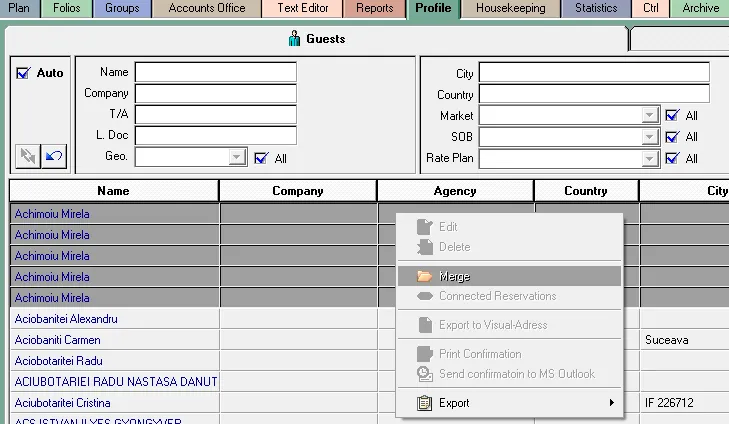This screenshot has width=729, height=424.
Task: Expand the Export submenu arrow
Action: 612,403
